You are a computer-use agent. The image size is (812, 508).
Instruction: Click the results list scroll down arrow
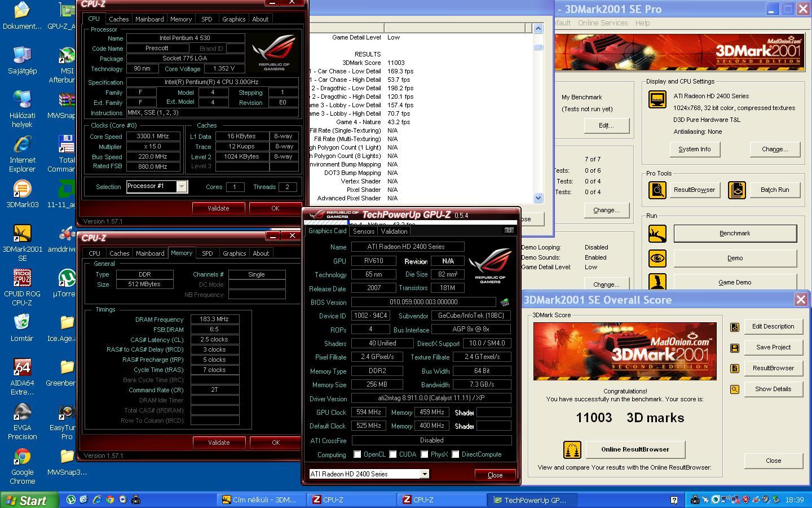point(538,198)
